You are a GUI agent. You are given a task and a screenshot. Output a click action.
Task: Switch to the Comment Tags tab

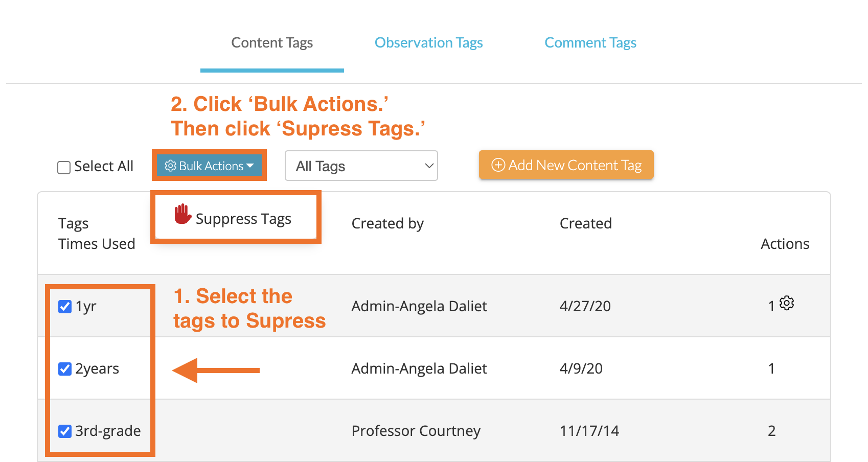[590, 42]
